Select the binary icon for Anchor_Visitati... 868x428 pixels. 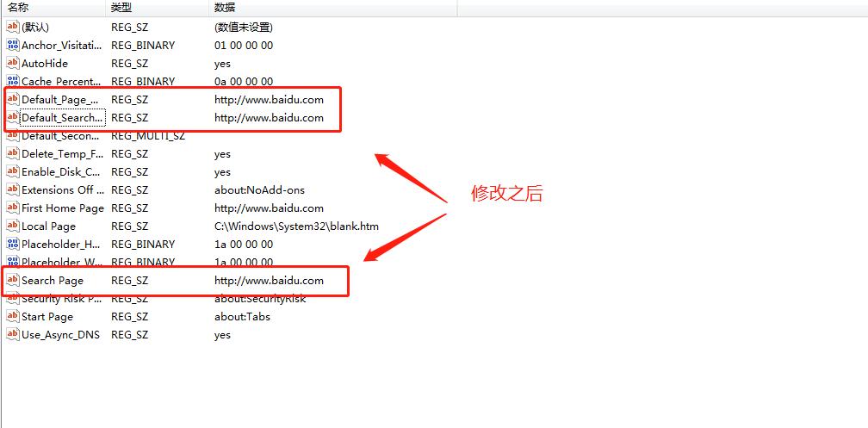click(x=13, y=45)
